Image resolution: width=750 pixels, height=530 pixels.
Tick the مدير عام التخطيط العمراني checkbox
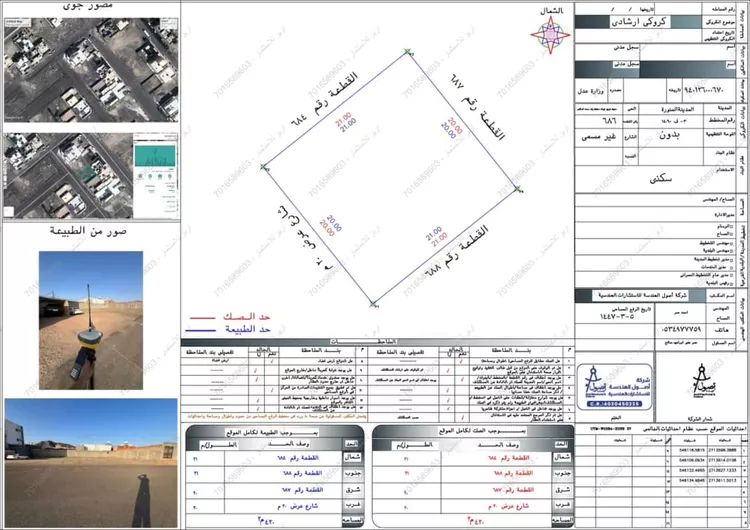[x=731, y=275]
